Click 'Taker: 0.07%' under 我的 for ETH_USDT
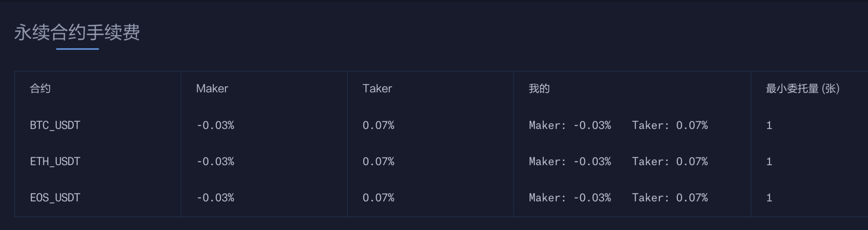Image resolution: width=868 pixels, height=230 pixels. point(670,162)
